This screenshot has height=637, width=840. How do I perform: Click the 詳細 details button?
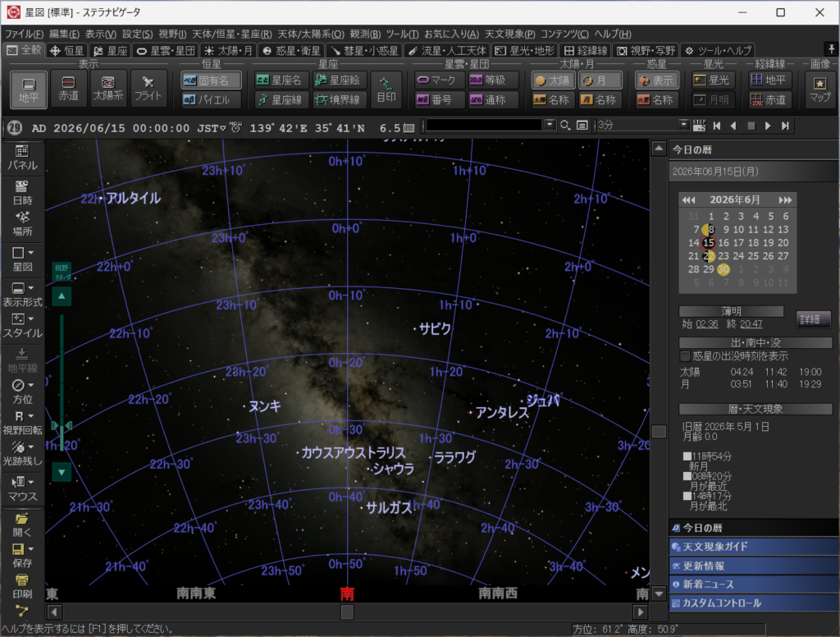813,318
